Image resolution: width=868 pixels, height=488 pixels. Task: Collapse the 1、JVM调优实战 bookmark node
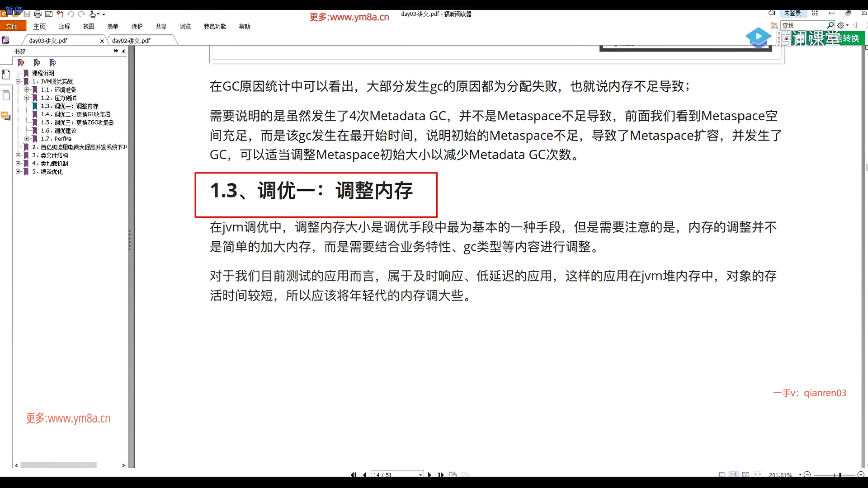click(18, 82)
